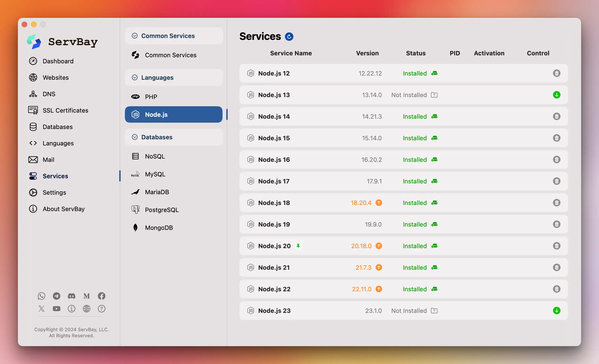Viewport: 599px width, 364px height.
Task: Open Settings in sidebar
Action: click(x=47, y=193)
